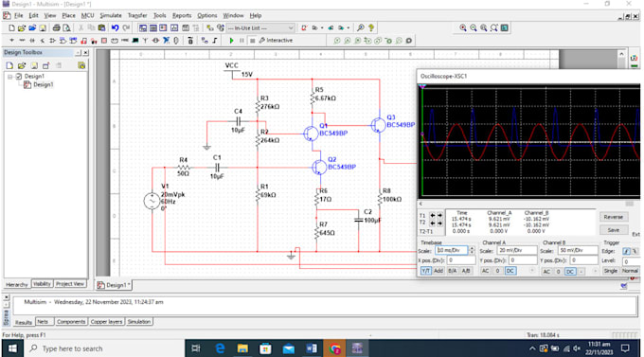
Task: Click the Find magnifier icon
Action: click(360, 28)
